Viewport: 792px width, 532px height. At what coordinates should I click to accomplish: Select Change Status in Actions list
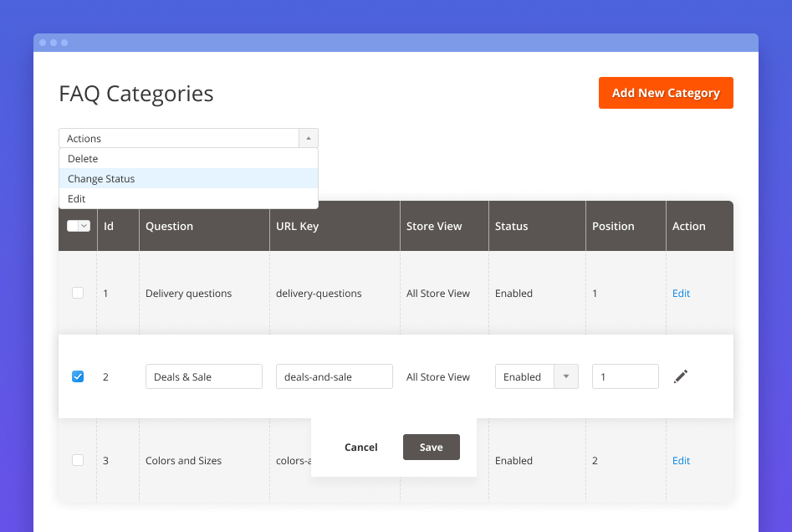[x=101, y=179]
